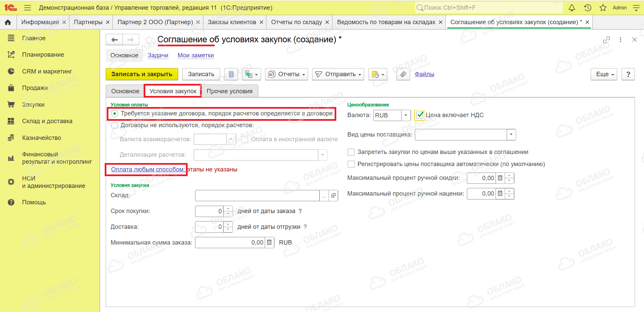Add this form to favorites star

149,40
